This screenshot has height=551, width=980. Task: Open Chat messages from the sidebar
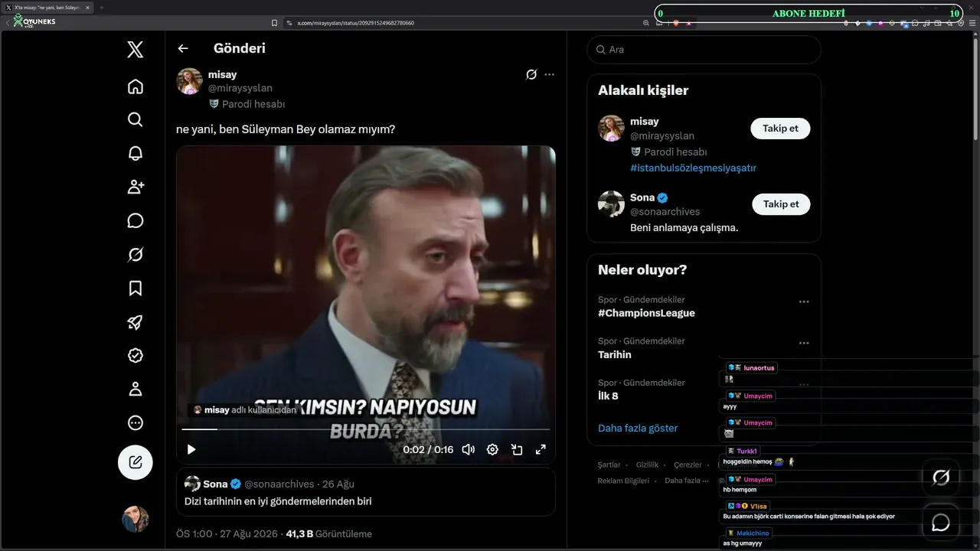pyautogui.click(x=136, y=221)
